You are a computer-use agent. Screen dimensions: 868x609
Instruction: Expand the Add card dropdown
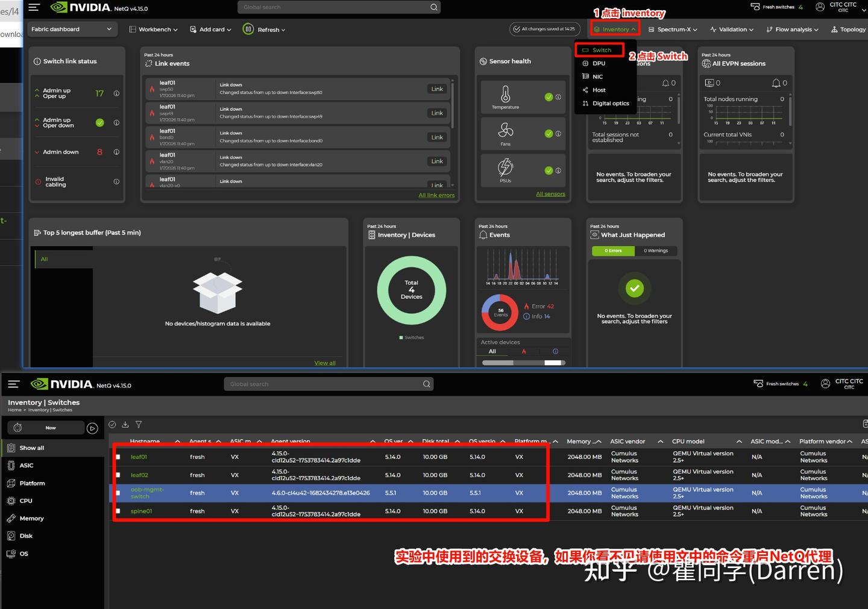pyautogui.click(x=210, y=29)
